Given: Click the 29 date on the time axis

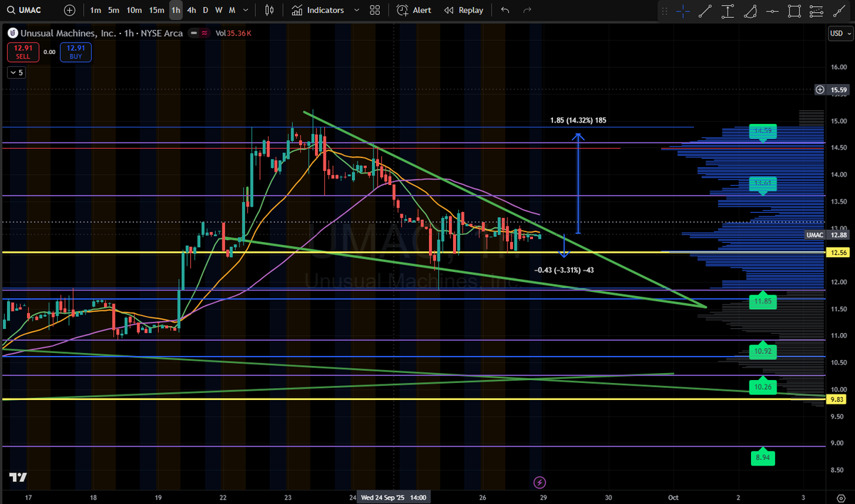Looking at the screenshot, I should 543,497.
